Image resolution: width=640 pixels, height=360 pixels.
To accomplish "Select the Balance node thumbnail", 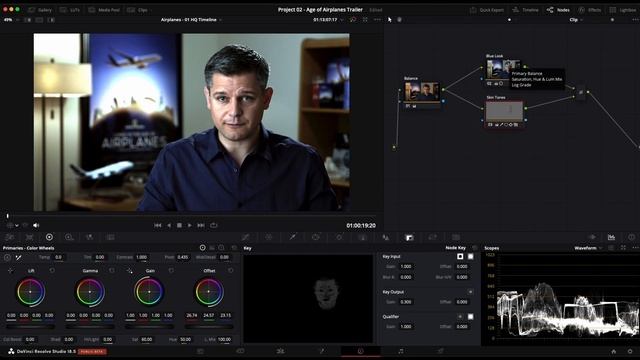I will tap(422, 91).
